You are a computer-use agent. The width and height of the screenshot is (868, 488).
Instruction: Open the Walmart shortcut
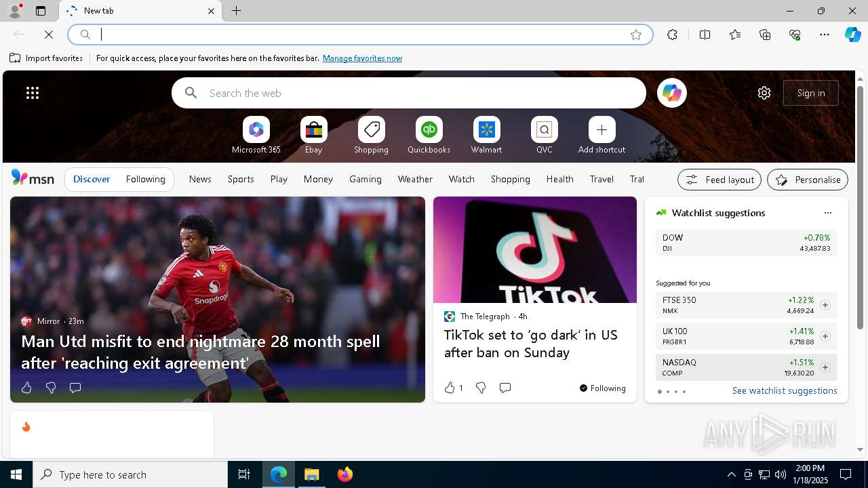click(486, 136)
